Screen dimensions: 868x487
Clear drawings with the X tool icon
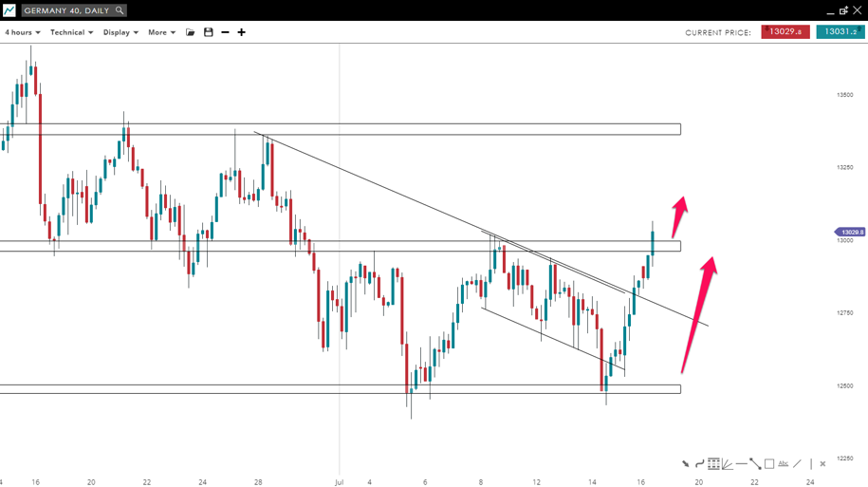822,464
